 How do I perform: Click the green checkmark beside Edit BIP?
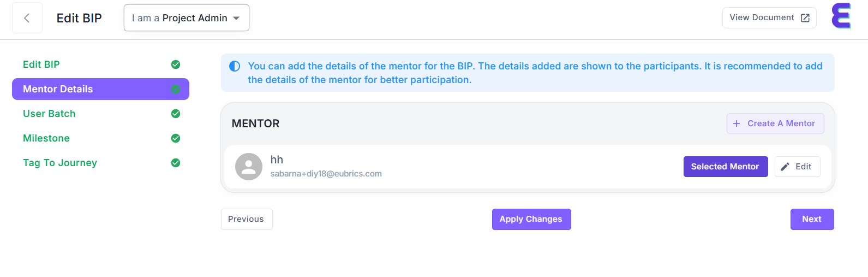tap(176, 64)
